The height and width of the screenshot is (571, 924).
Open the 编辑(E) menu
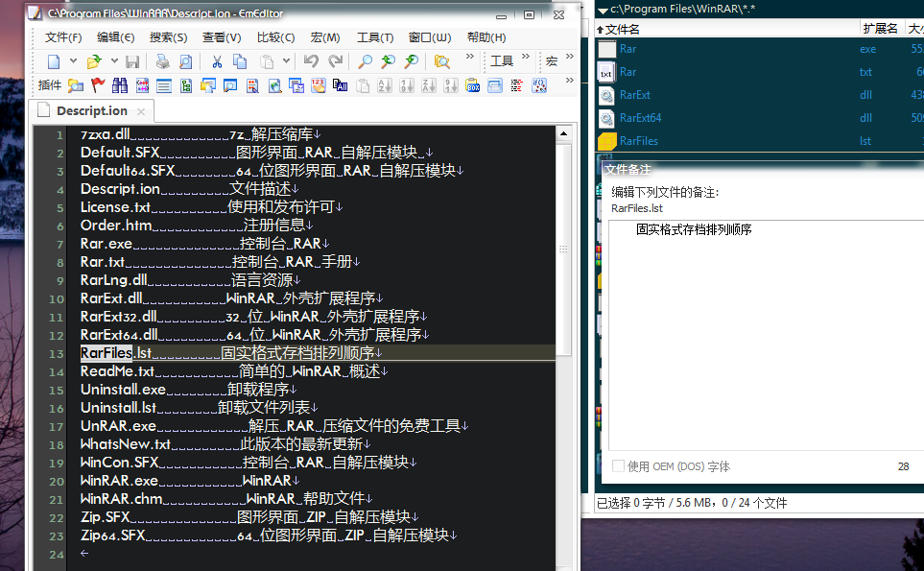[115, 37]
